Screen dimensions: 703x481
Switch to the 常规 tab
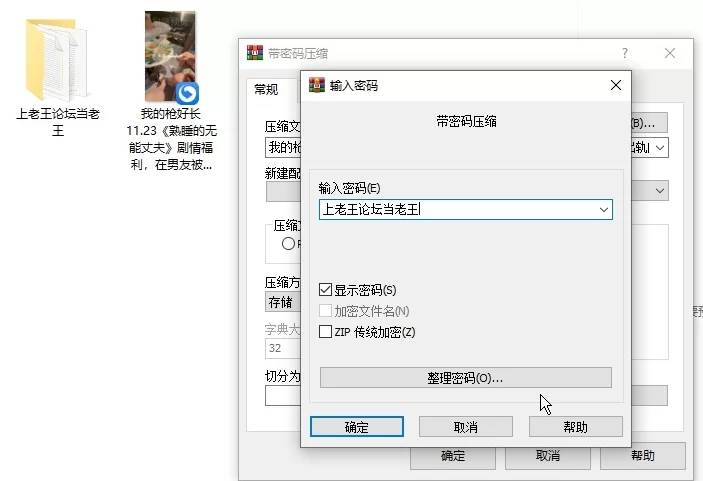click(266, 90)
